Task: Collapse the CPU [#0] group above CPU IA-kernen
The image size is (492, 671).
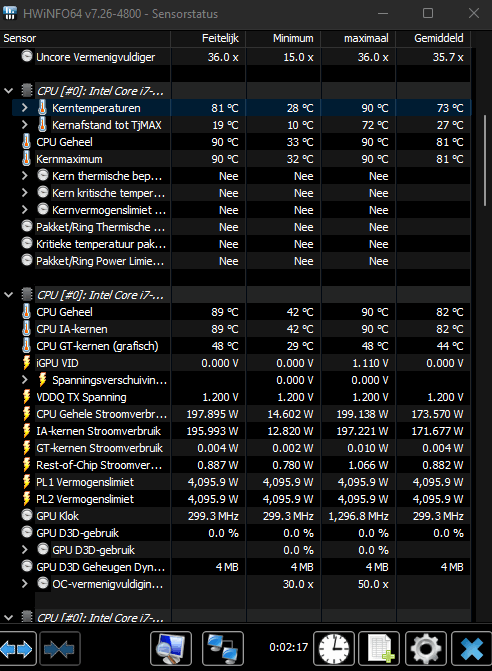Action: click(x=8, y=295)
